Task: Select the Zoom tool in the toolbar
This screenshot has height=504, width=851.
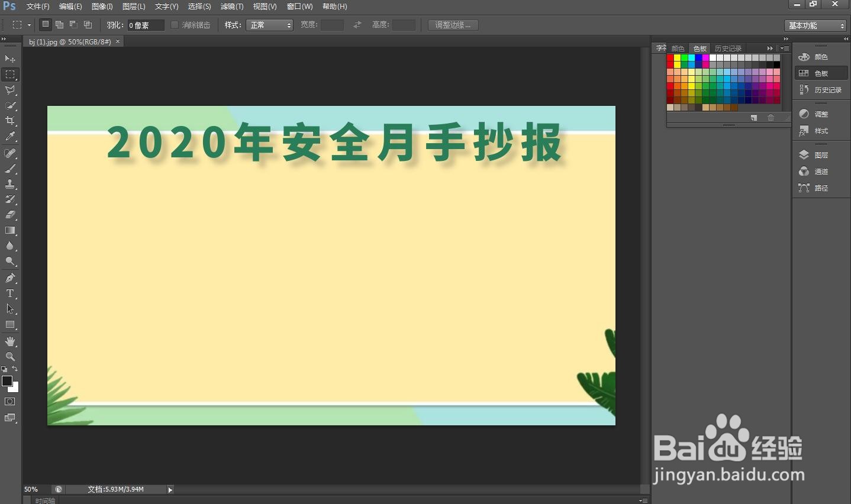Action: tap(9, 357)
